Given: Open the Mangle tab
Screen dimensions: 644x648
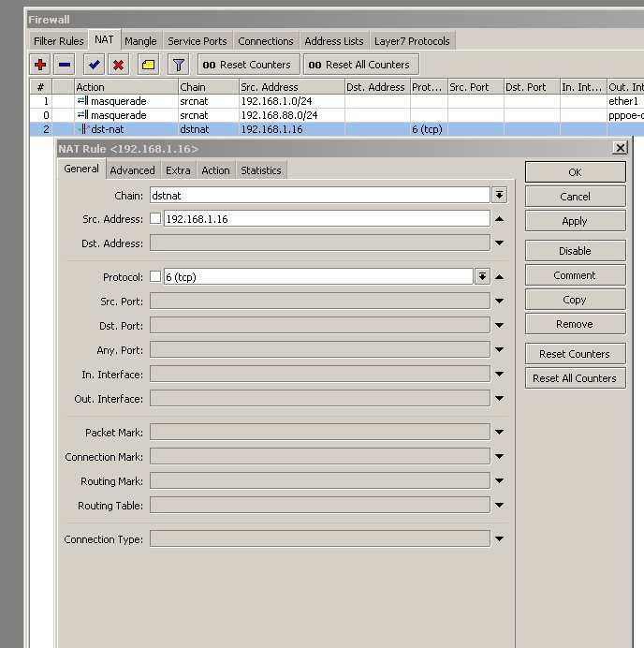Looking at the screenshot, I should (140, 41).
